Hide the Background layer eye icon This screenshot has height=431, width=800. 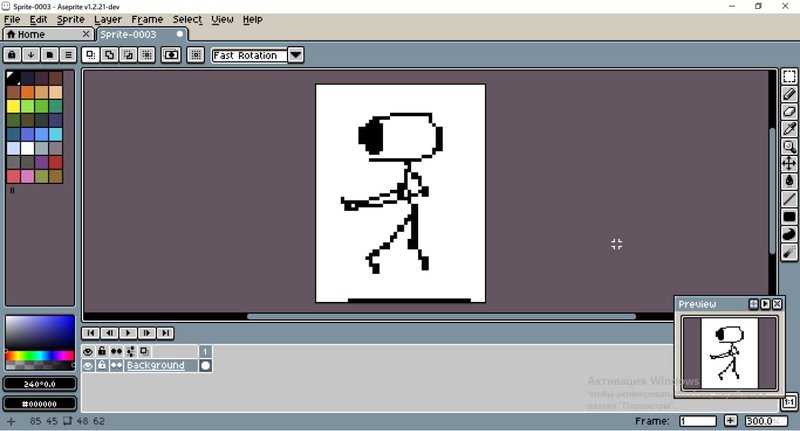[88, 365]
